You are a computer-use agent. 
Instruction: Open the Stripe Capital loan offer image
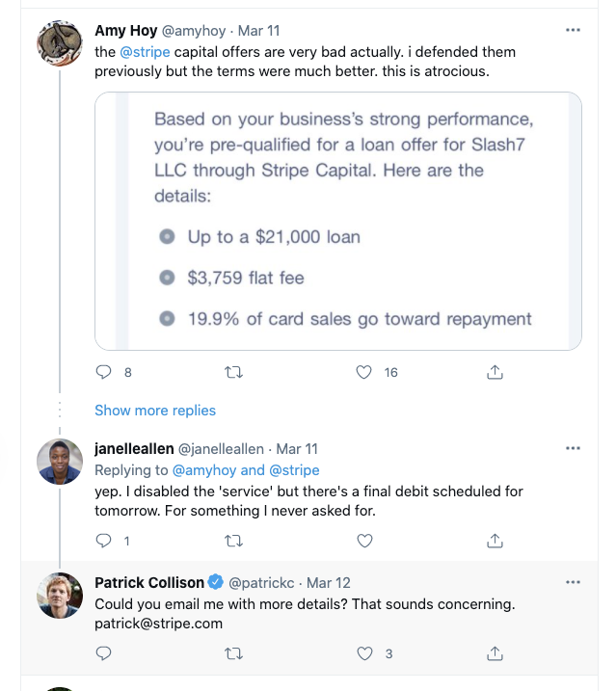(x=338, y=222)
